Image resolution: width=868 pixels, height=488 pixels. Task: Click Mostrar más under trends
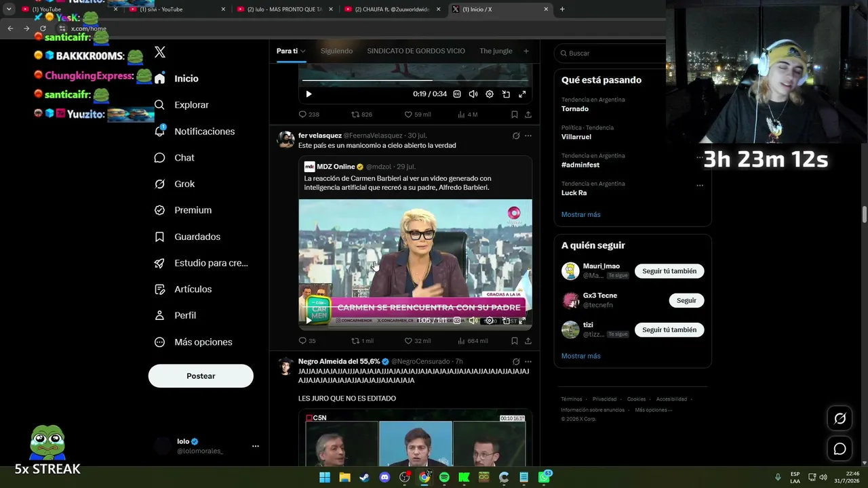click(x=580, y=215)
